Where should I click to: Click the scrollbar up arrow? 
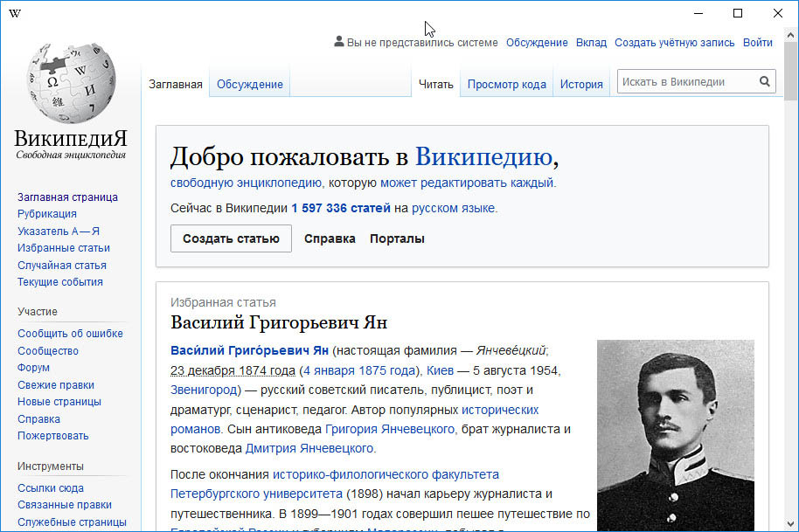pyautogui.click(x=790, y=35)
